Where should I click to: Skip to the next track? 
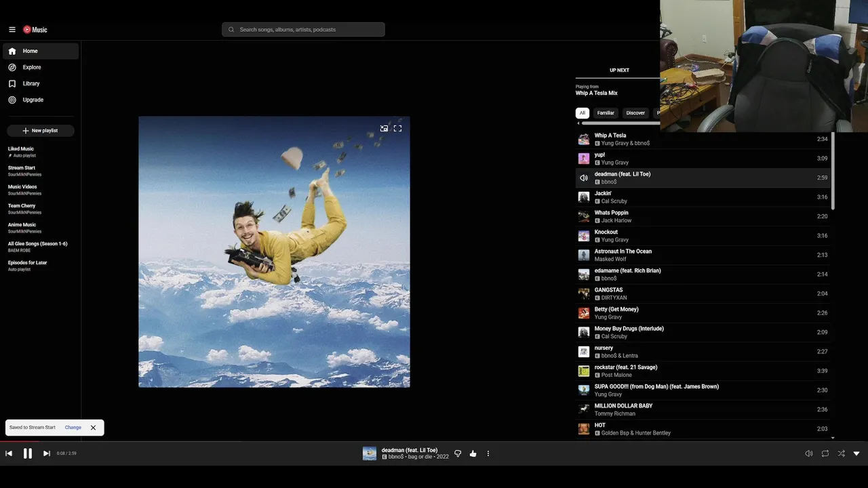click(47, 453)
